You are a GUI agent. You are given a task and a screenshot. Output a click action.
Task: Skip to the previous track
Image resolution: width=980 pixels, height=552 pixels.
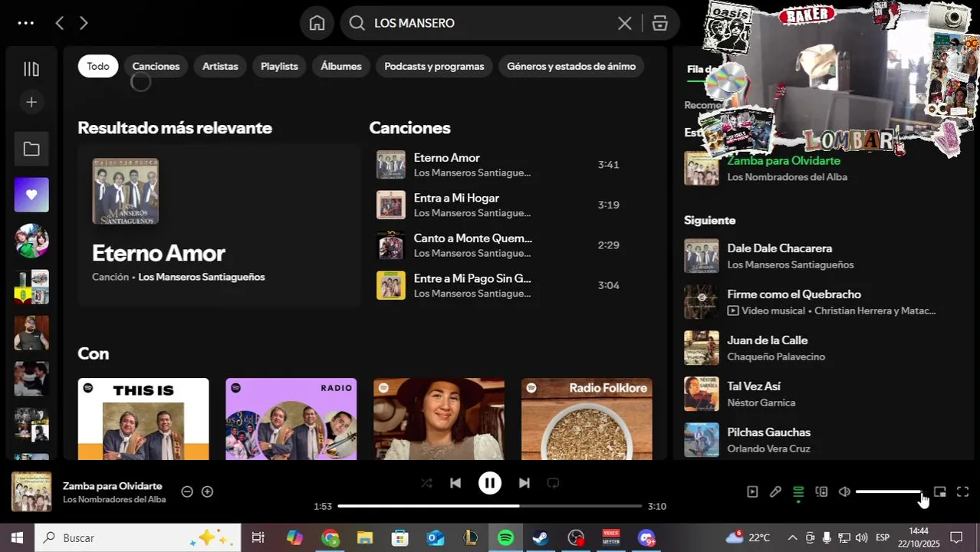pos(455,483)
